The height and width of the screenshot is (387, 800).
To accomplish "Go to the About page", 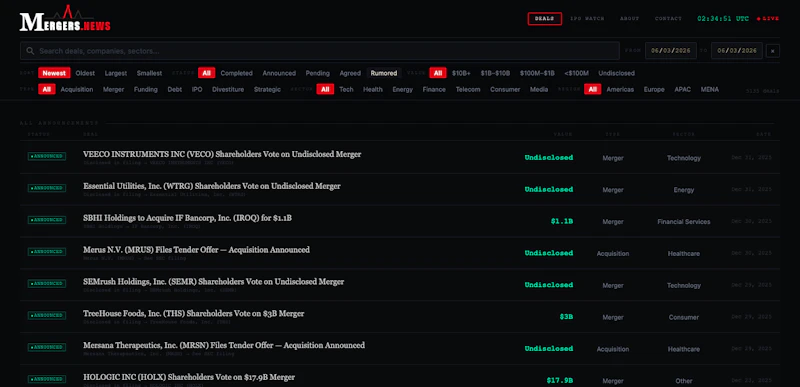I will pyautogui.click(x=629, y=19).
